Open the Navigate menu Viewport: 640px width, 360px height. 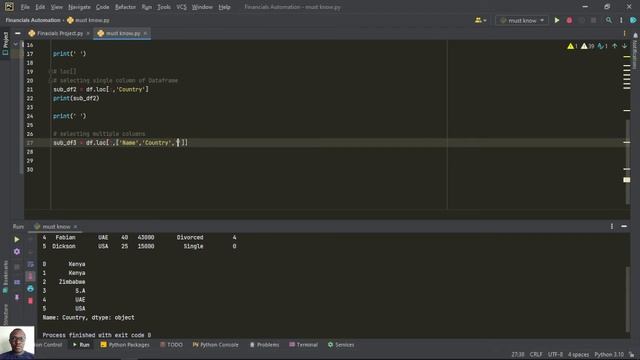[x=79, y=7]
